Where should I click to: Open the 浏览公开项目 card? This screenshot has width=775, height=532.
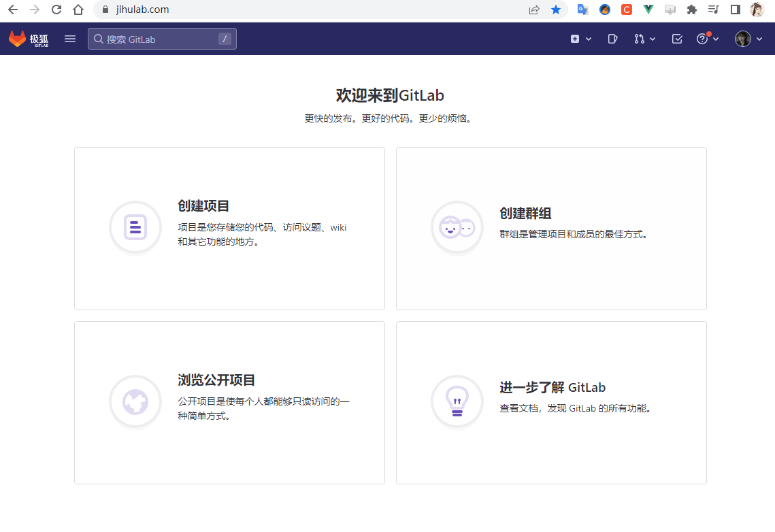pyautogui.click(x=229, y=403)
